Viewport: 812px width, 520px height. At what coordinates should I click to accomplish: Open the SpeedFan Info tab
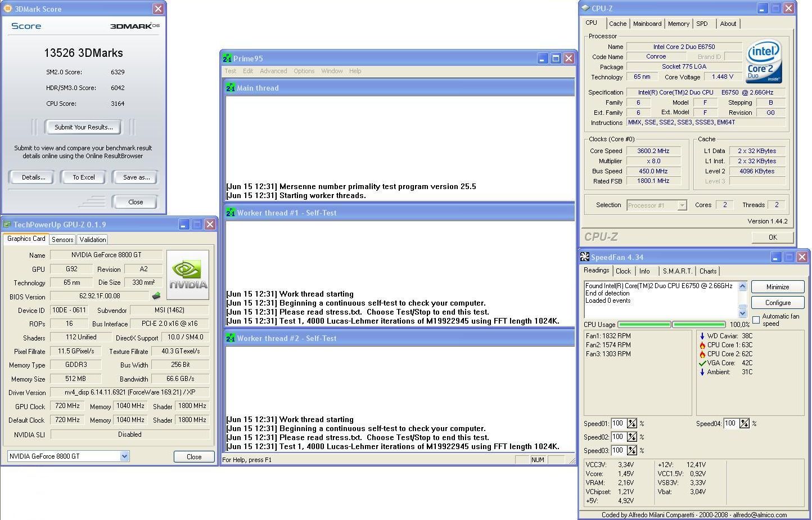(x=645, y=271)
